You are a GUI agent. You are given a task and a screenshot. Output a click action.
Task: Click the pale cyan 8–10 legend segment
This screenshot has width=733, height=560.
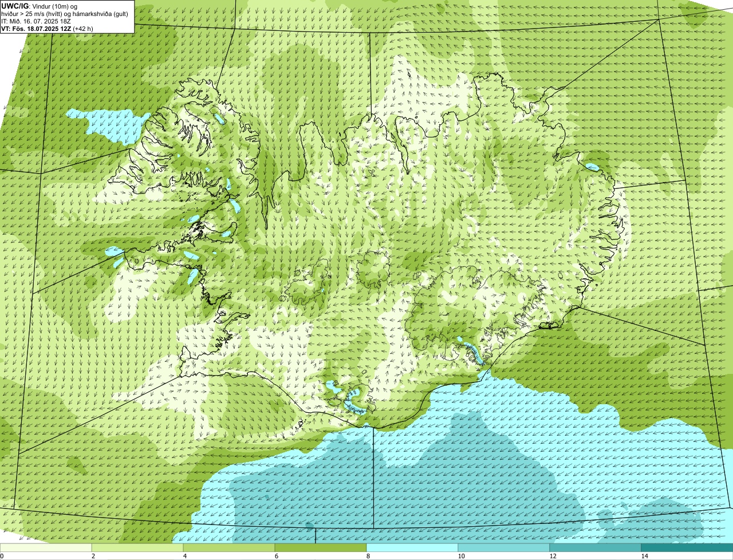412,547
